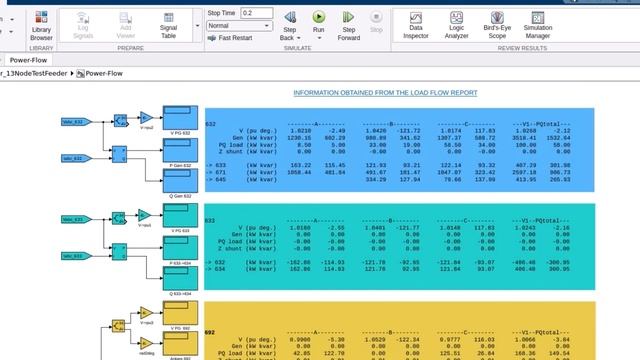Select the Power-Flow tab
This screenshot has width=640, height=360.
pyautogui.click(x=28, y=60)
